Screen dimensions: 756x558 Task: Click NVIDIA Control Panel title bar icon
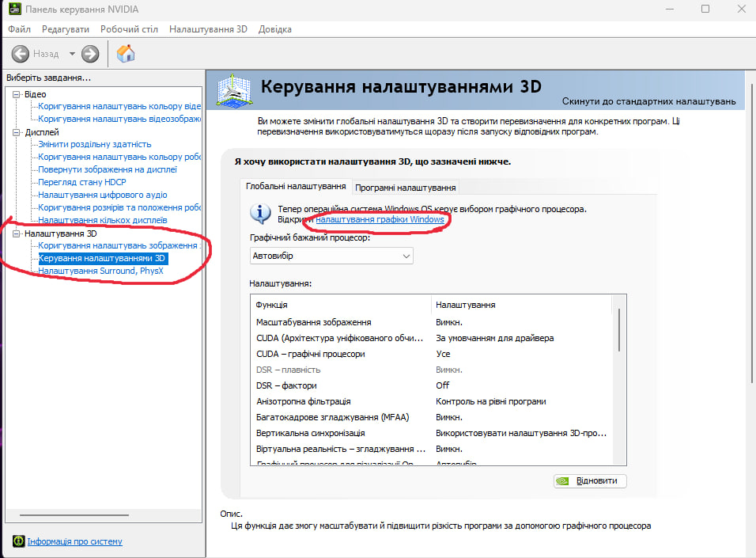point(14,9)
